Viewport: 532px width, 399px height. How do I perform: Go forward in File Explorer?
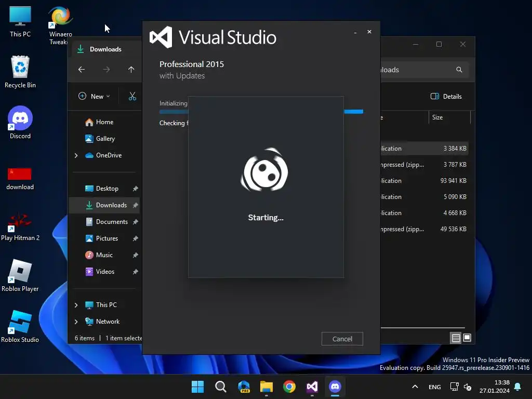pyautogui.click(x=107, y=70)
